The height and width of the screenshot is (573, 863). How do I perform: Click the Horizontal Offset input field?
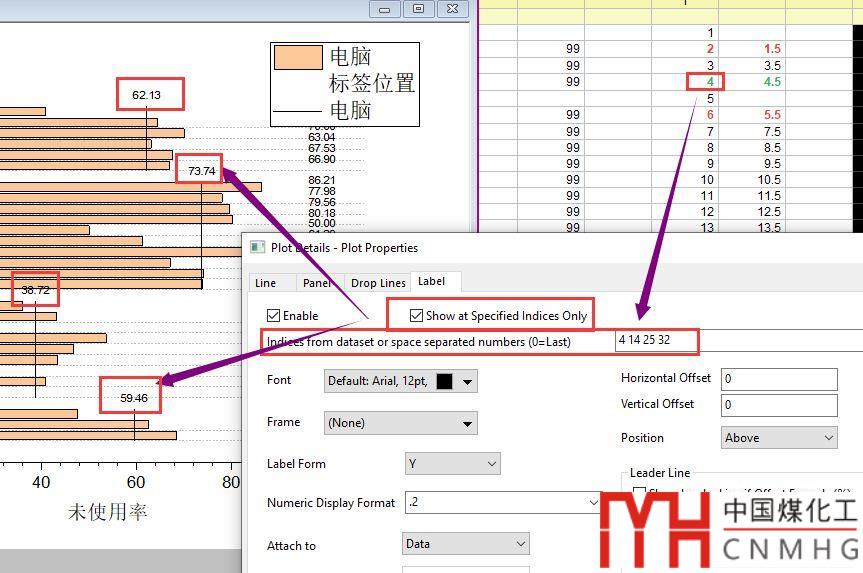point(778,379)
